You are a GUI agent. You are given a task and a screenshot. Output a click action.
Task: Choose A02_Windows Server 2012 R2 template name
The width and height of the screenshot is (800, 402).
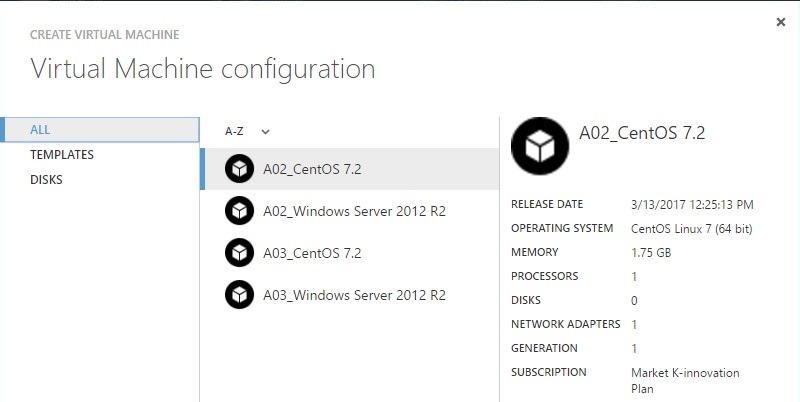(354, 211)
